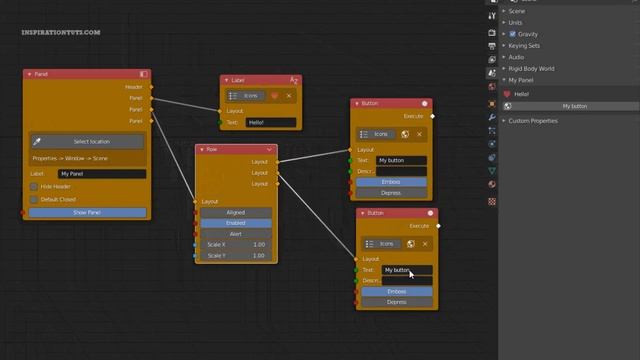Click the circle icon on lower Button header

coord(430,213)
